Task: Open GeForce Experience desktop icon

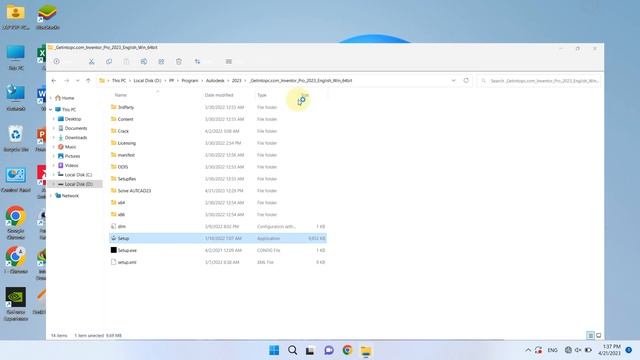Action: pyautogui.click(x=16, y=303)
